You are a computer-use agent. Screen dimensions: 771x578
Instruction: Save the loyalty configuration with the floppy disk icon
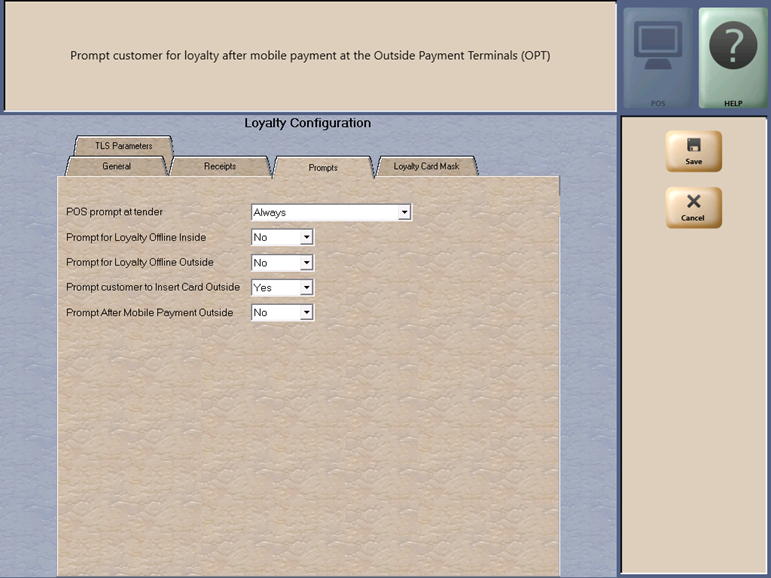693,151
